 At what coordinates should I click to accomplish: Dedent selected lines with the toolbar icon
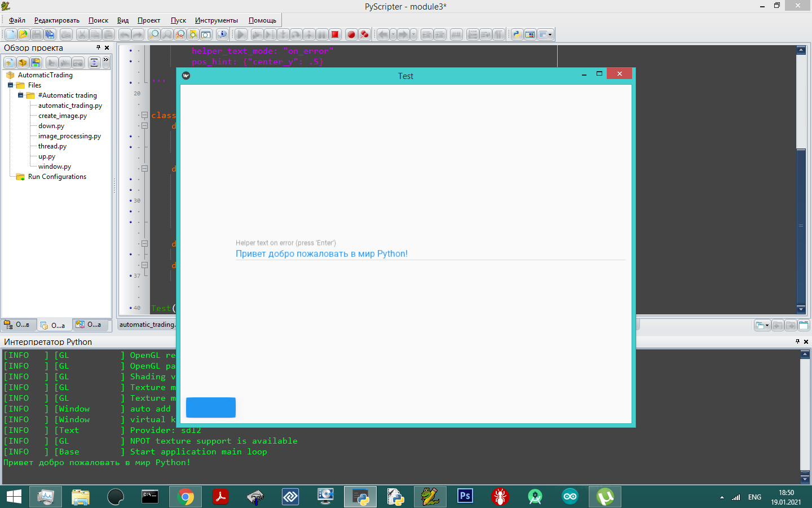tap(427, 34)
